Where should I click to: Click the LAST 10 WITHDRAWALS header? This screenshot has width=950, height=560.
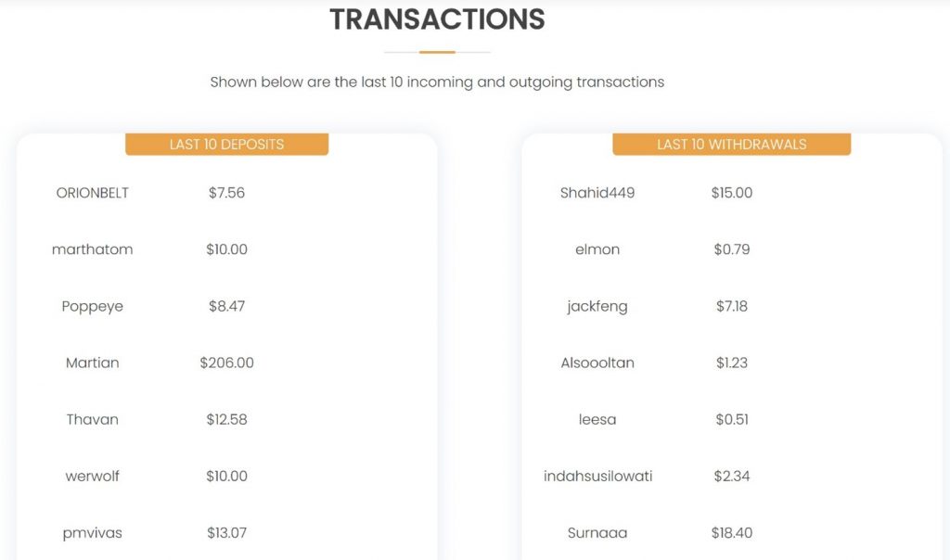(731, 144)
